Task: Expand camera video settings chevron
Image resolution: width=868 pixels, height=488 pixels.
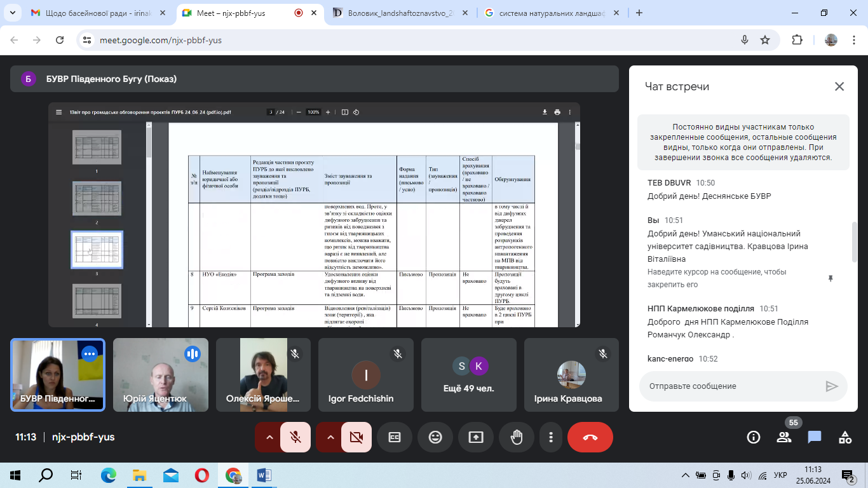Action: [330, 437]
